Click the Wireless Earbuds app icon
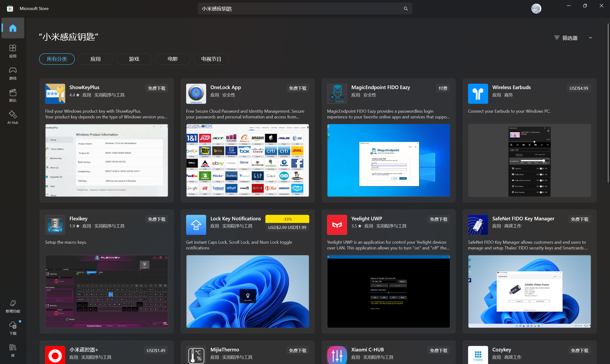The image size is (610, 364). pos(478,94)
